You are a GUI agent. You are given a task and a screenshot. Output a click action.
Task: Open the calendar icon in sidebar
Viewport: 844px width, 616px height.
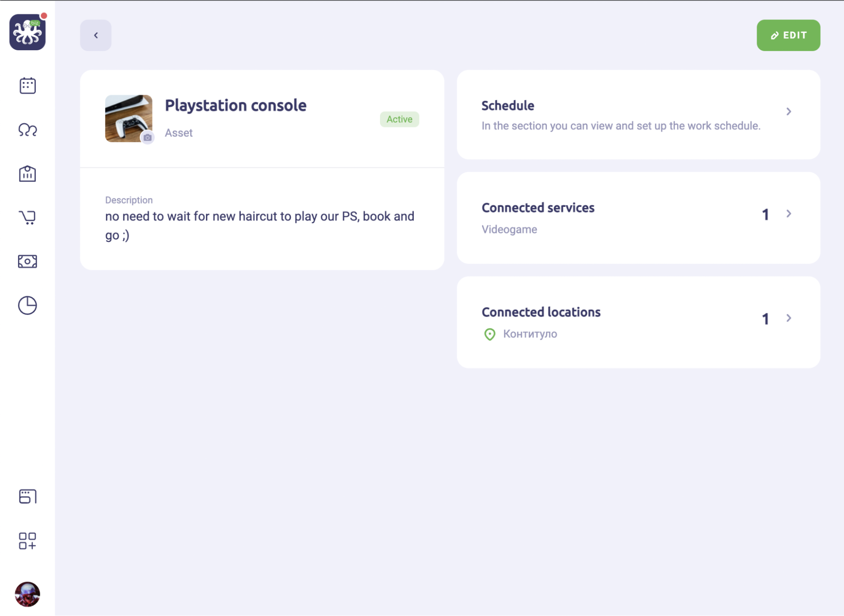27,86
